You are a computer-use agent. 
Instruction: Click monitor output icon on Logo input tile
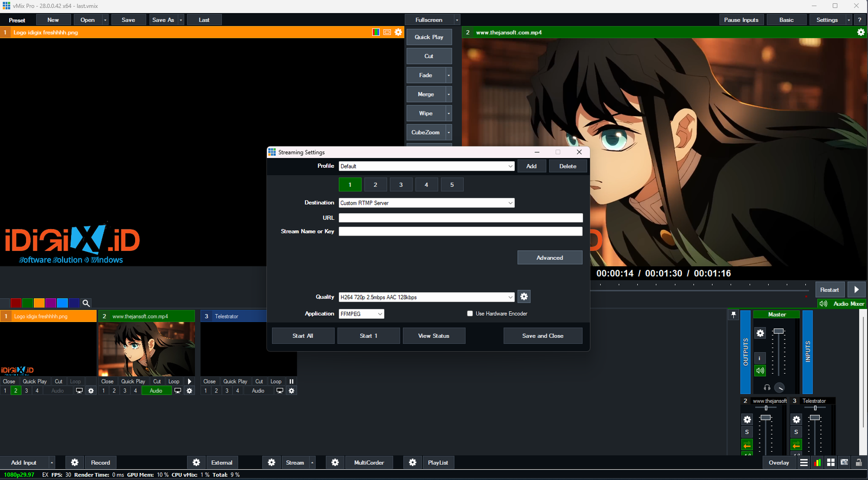click(79, 391)
